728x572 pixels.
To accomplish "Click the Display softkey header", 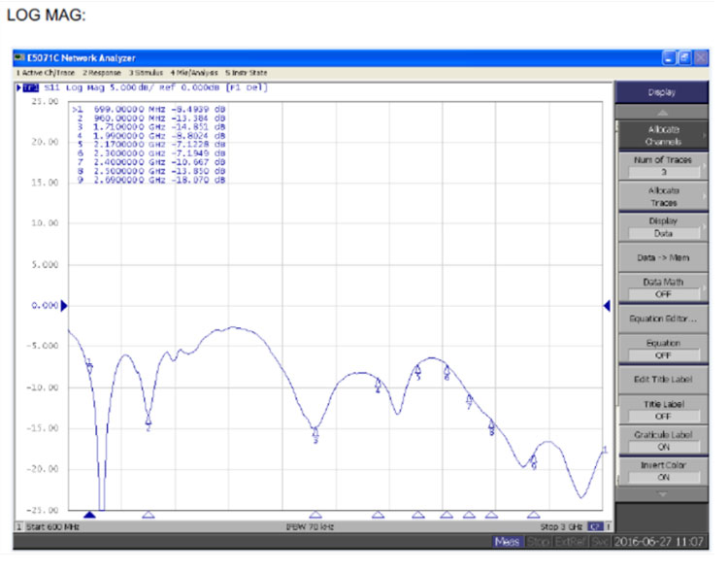I will point(662,92).
